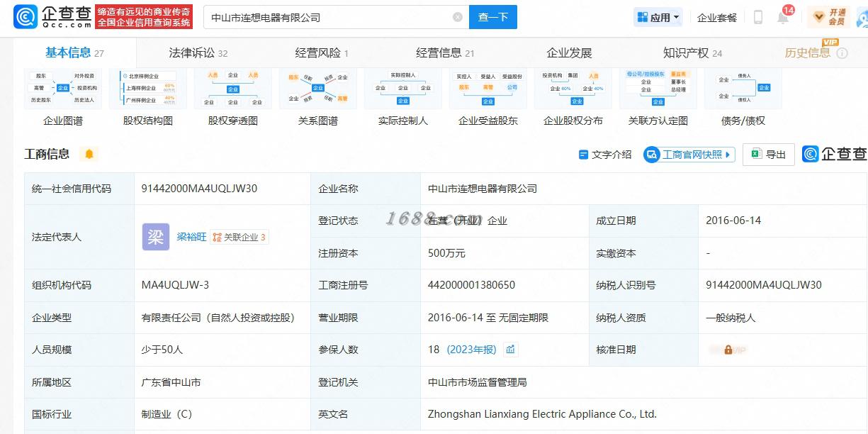Select the 500万元 registered capital value
Image resolution: width=868 pixels, height=434 pixels.
tap(446, 253)
